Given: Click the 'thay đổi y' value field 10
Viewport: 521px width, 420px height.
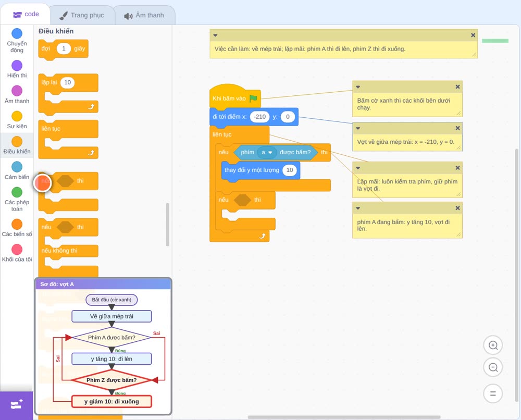Looking at the screenshot, I should (289, 170).
